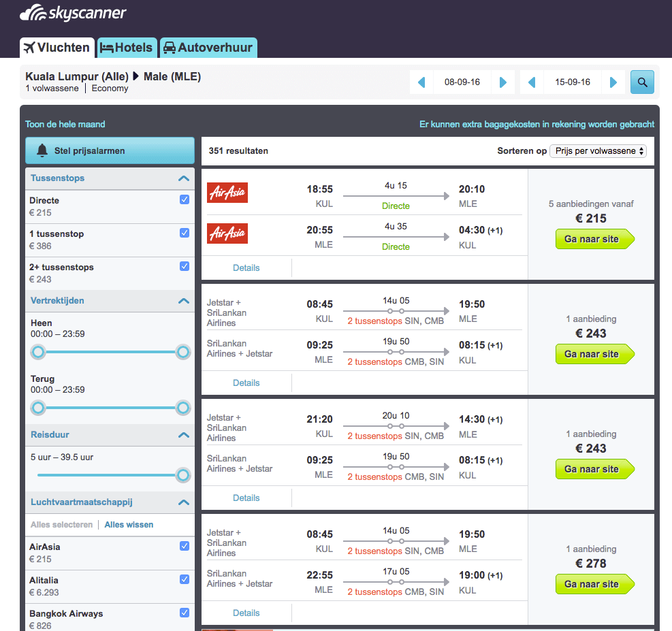This screenshot has width=672, height=631.
Task: Collapse the Tussenstops filter section
Action: click(x=183, y=178)
